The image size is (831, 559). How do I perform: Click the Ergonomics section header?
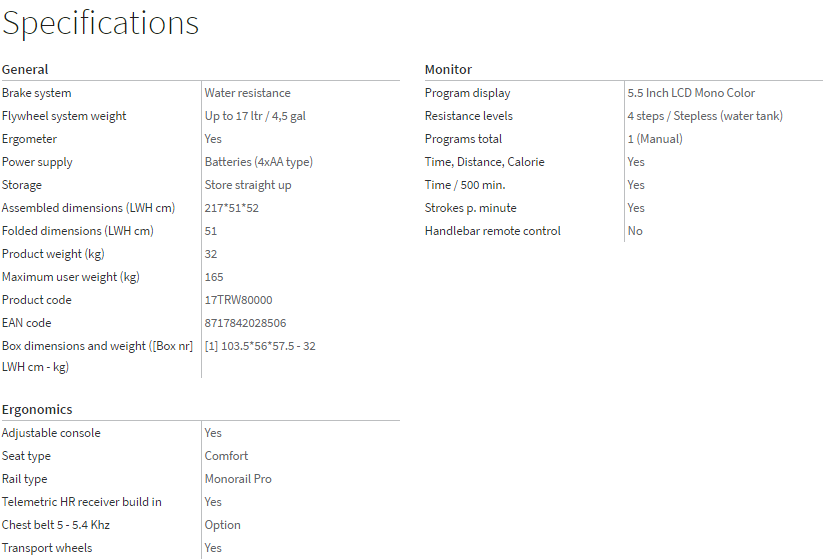[37, 410]
